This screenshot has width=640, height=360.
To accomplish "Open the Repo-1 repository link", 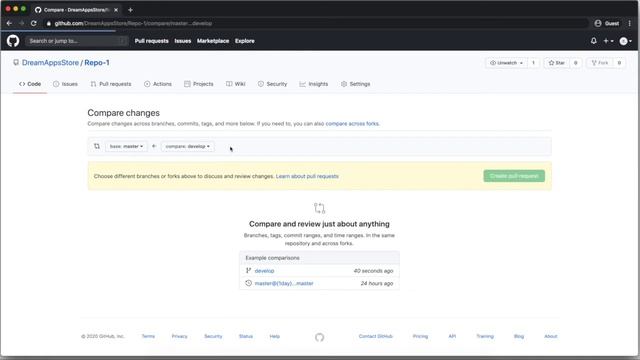I will (x=97, y=62).
